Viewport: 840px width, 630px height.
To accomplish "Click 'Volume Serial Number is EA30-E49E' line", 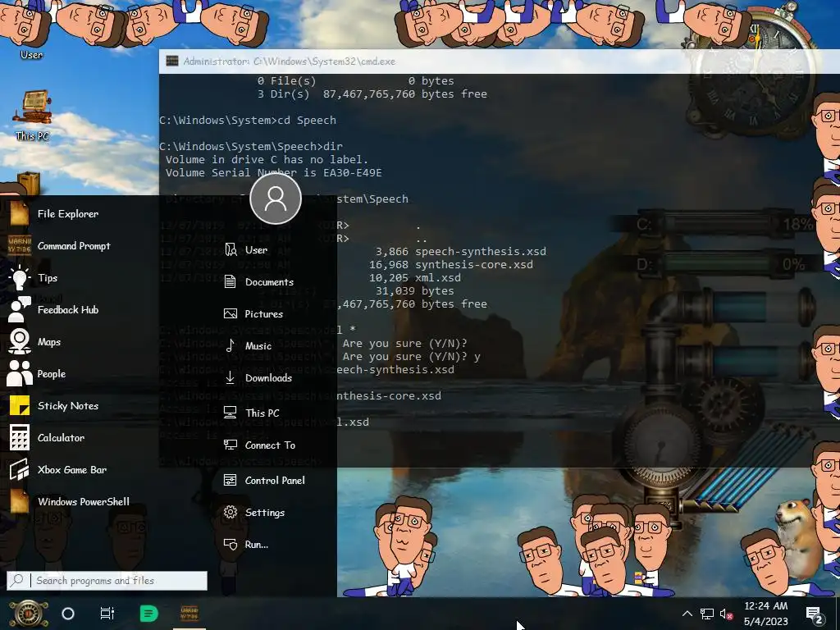I will tap(273, 173).
